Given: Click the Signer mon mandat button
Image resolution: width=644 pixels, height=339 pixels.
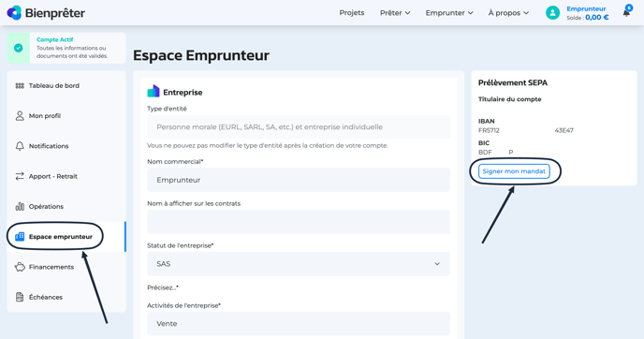Looking at the screenshot, I should (514, 171).
